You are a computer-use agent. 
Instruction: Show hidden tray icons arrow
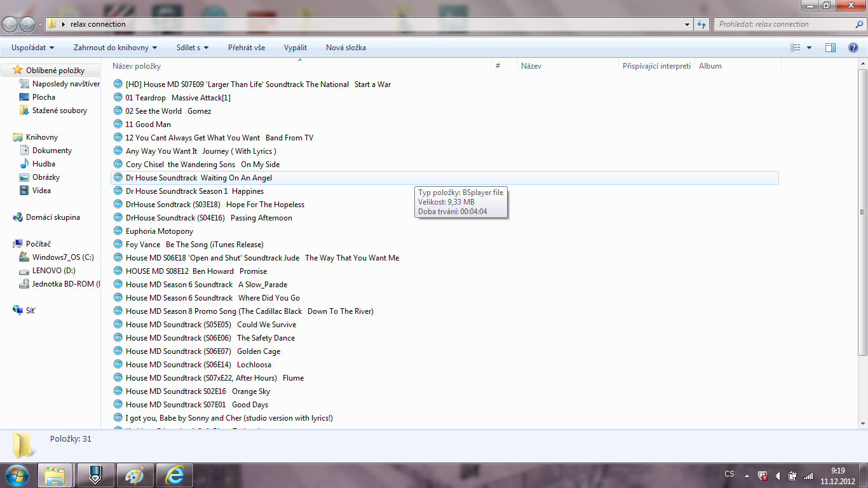747,475
